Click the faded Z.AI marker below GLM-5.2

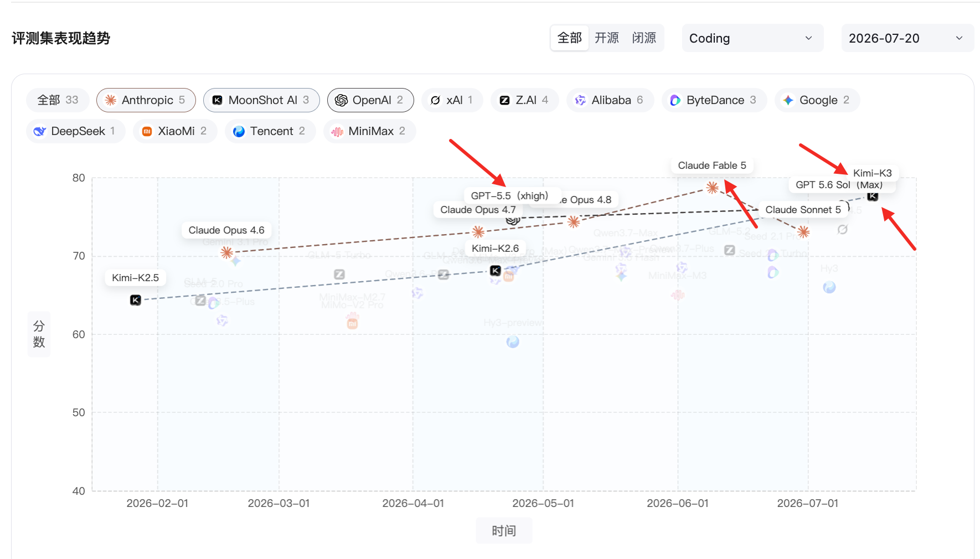point(730,250)
